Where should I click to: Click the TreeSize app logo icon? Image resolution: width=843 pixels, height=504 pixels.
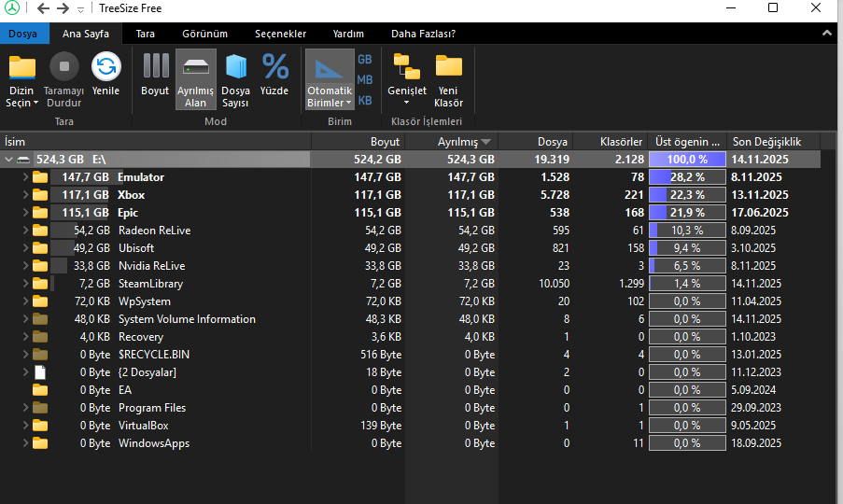12,8
